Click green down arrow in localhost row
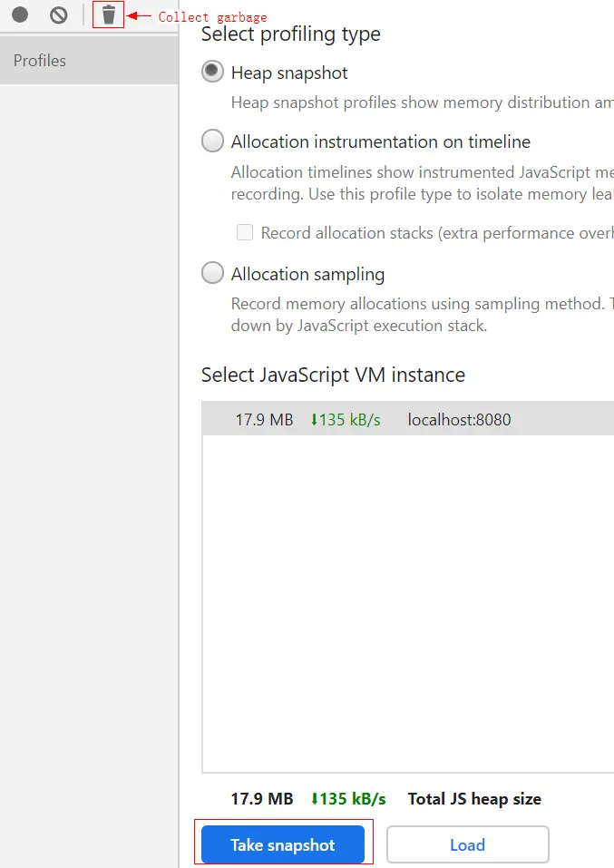Image resolution: width=614 pixels, height=868 pixels. (x=315, y=420)
